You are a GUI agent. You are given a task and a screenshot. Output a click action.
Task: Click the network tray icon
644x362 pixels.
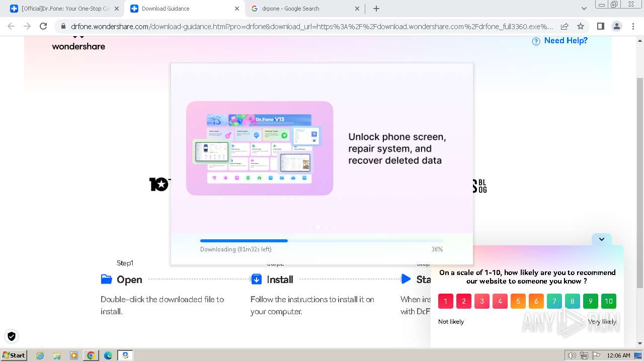(x=584, y=355)
